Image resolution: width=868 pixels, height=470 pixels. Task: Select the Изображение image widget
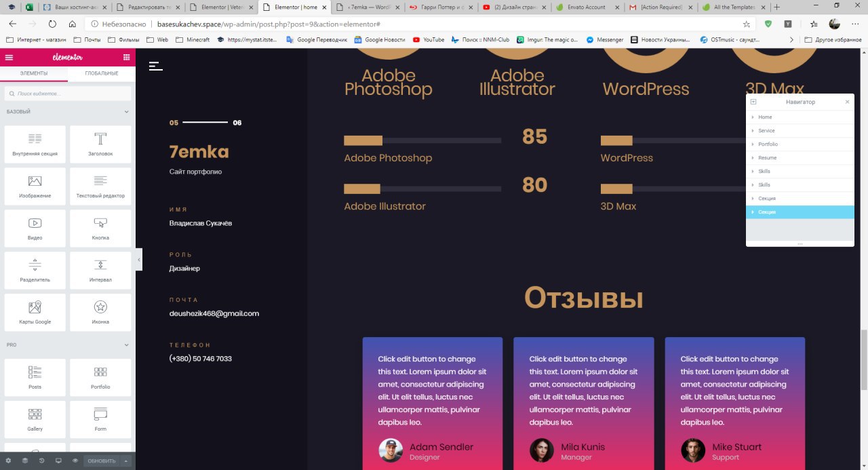click(x=35, y=187)
